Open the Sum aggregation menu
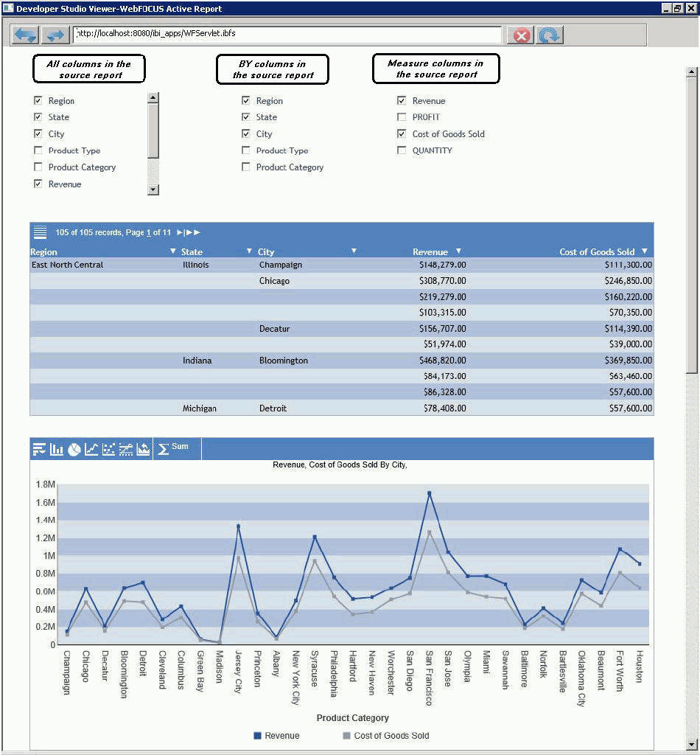700x755 pixels. point(173,448)
